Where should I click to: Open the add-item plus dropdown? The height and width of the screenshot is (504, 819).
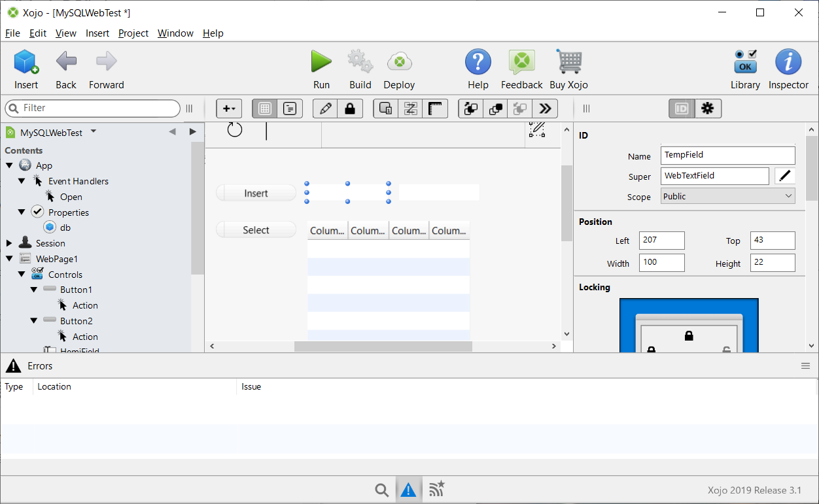pos(229,109)
